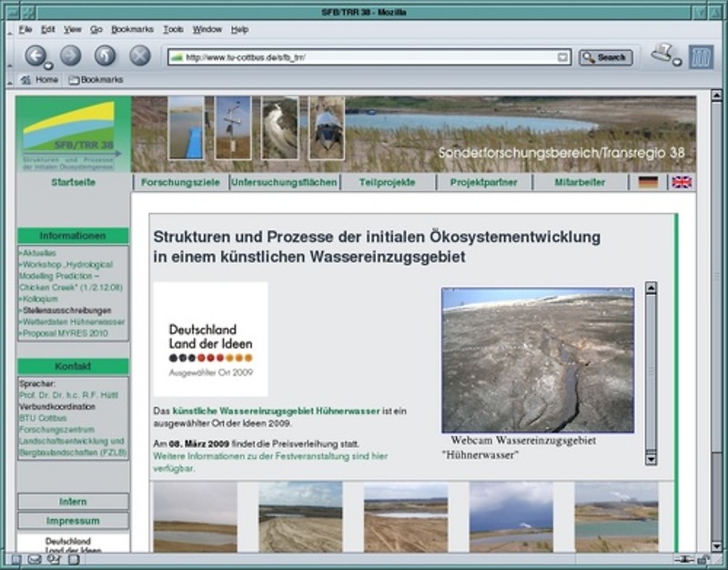The image size is (728, 570).
Task: Go to the Startseite page
Action: 74,183
